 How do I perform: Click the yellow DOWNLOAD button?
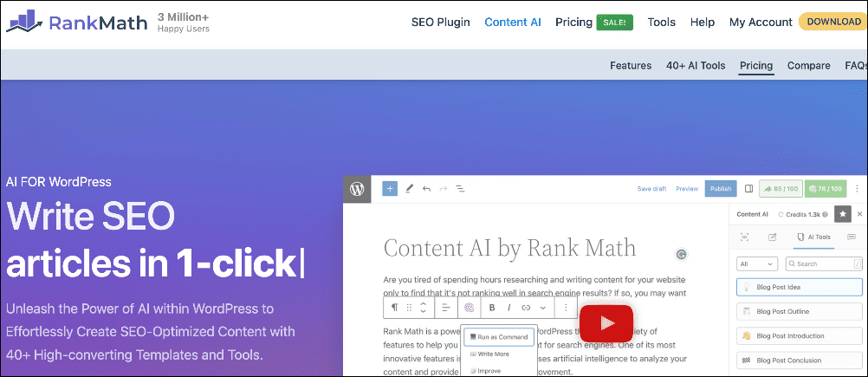[833, 23]
